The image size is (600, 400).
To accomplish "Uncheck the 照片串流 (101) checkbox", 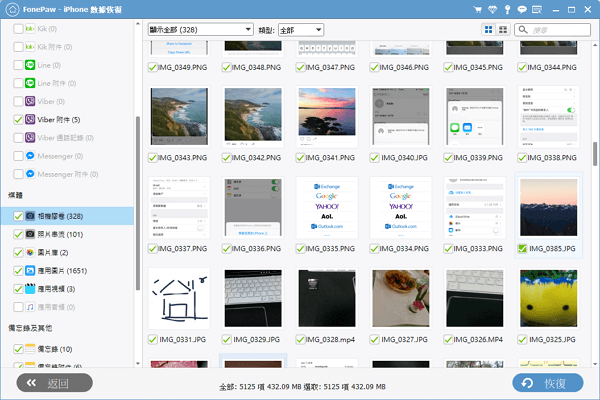I will click(18, 234).
